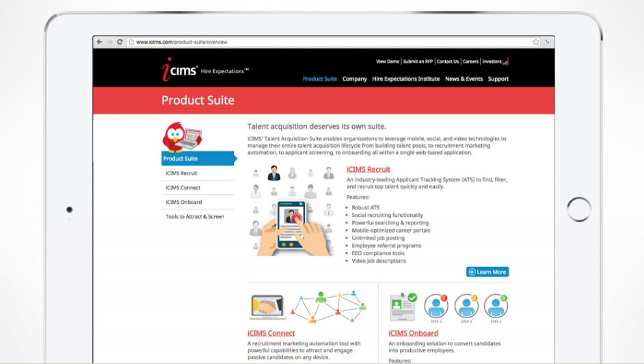Open the View Demo link
644x364 pixels.
coord(388,62)
